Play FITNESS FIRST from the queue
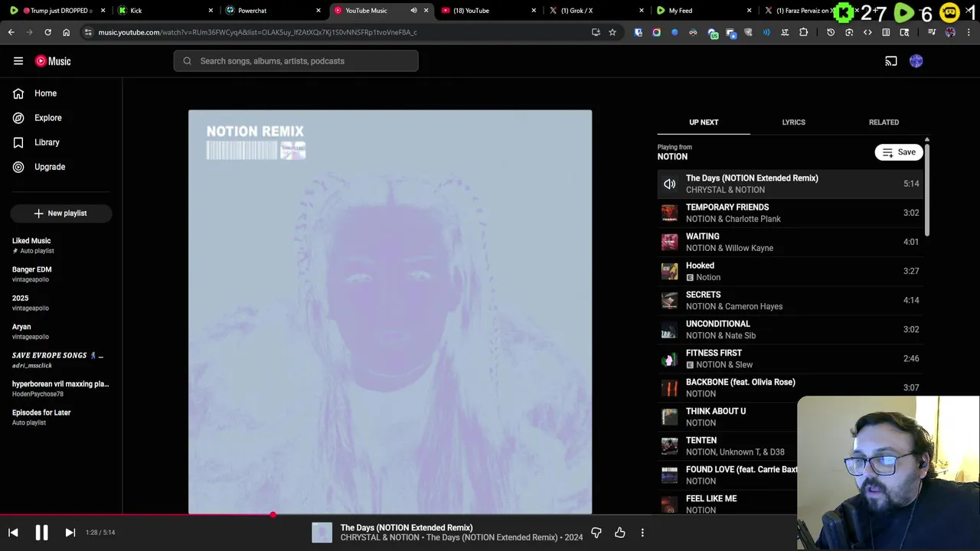 [x=790, y=358]
